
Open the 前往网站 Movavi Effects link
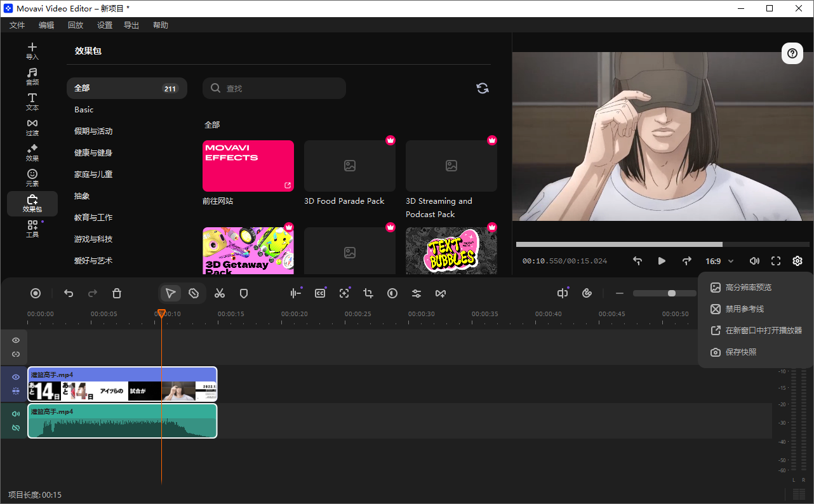(x=248, y=166)
